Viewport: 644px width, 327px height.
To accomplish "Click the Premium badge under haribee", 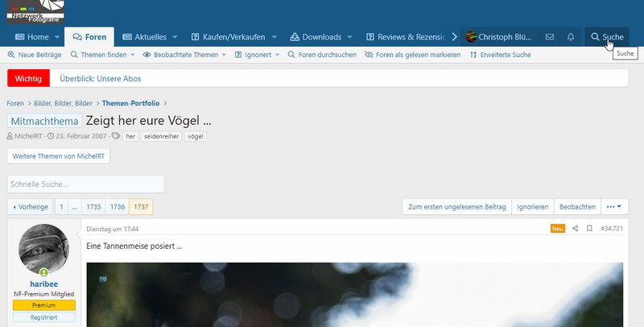I will [44, 305].
